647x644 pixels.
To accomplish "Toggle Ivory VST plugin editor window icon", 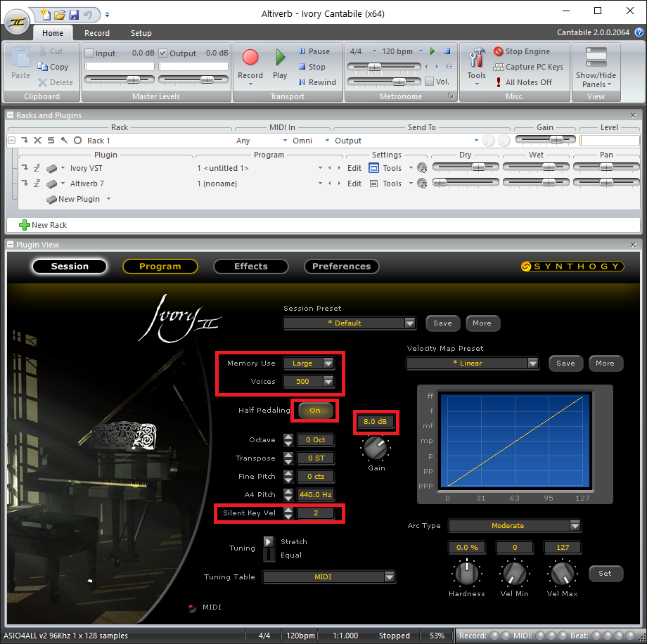I will click(373, 168).
